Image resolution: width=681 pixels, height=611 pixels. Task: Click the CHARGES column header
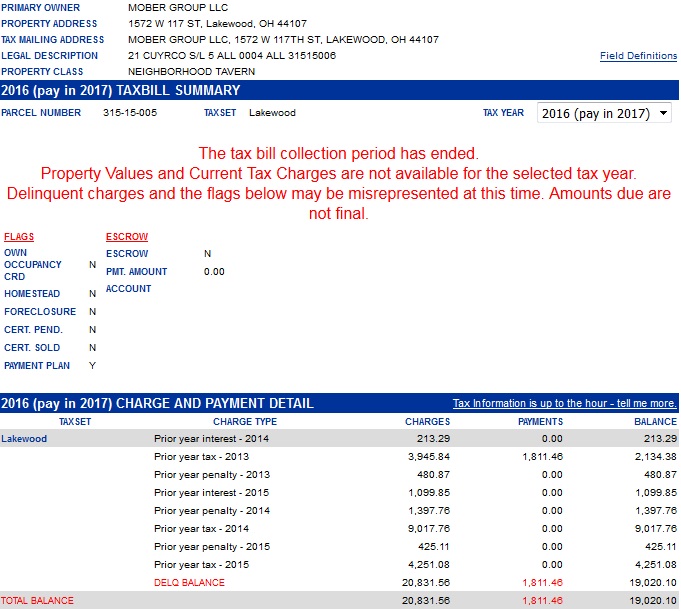point(427,422)
